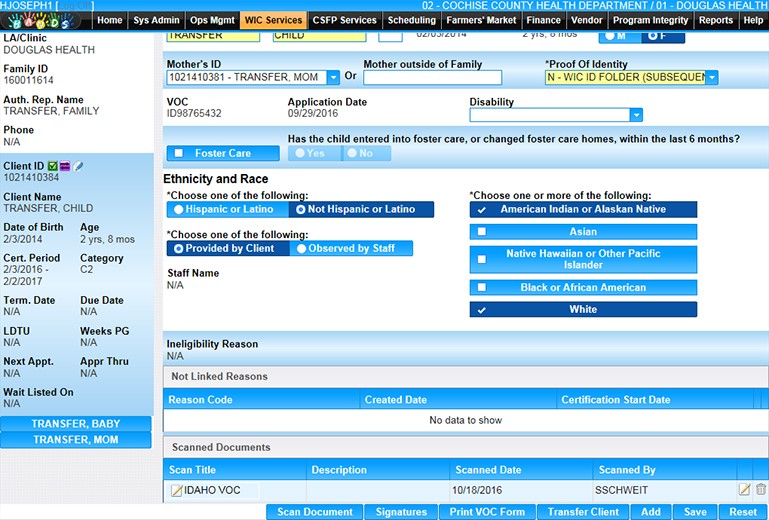
Task: Delete the IDAHO VOC scanned document via trash icon
Action: [x=761, y=490]
